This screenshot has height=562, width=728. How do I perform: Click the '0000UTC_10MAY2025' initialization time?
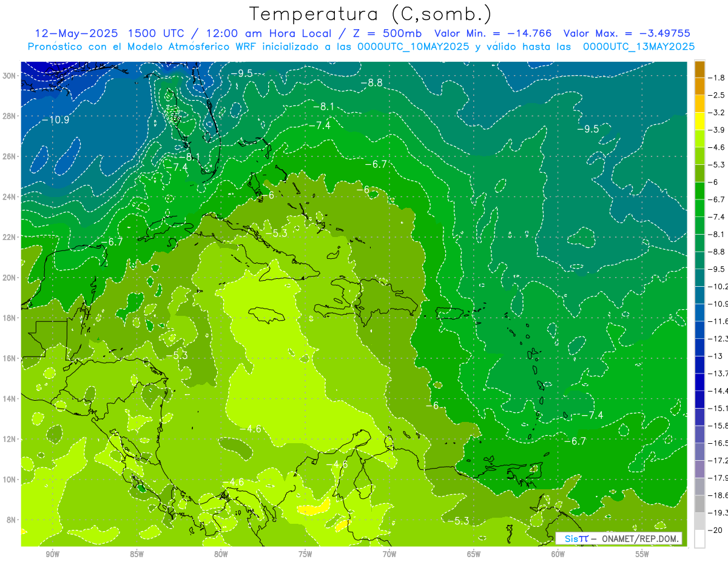414,46
